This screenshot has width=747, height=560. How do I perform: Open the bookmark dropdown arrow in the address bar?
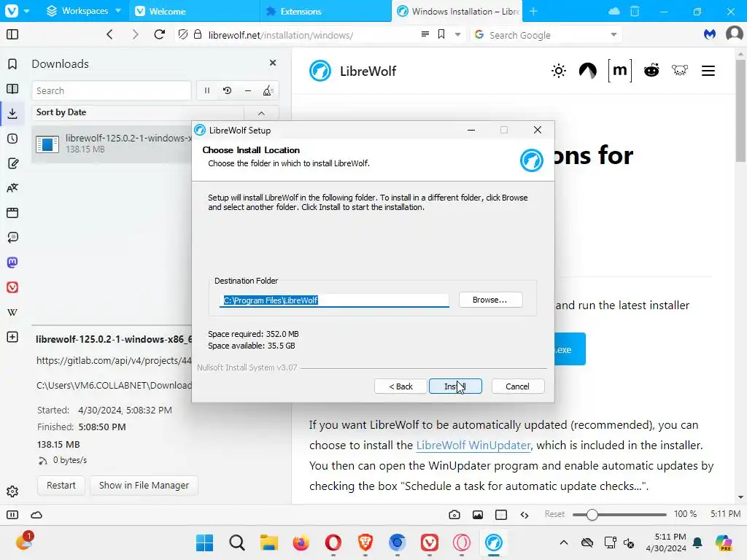[x=457, y=34]
